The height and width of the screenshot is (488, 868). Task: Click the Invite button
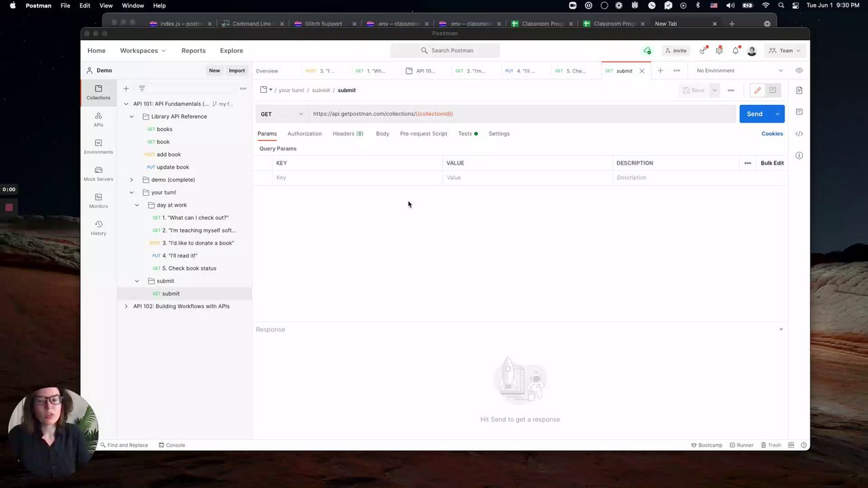pyautogui.click(x=675, y=51)
